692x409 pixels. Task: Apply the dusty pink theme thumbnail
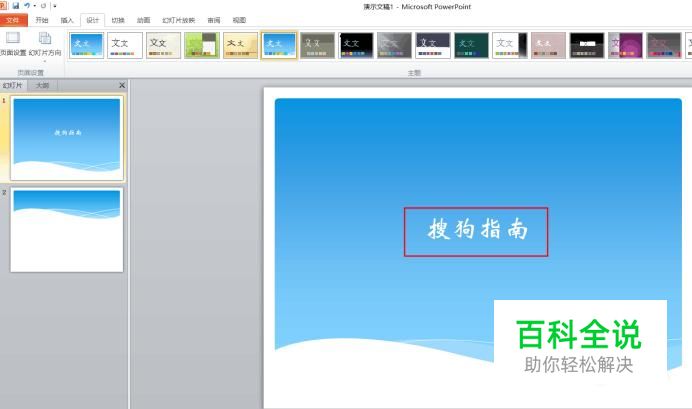[548, 45]
